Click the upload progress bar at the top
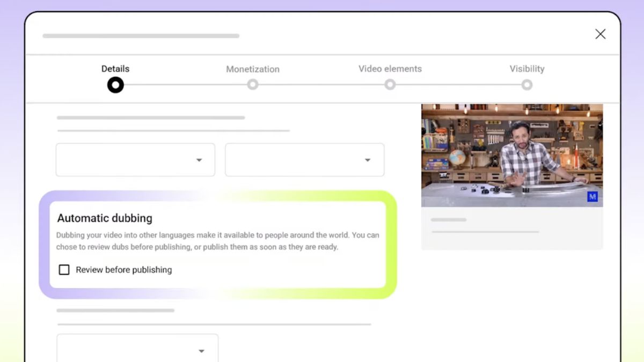This screenshot has height=362, width=644. 141,36
